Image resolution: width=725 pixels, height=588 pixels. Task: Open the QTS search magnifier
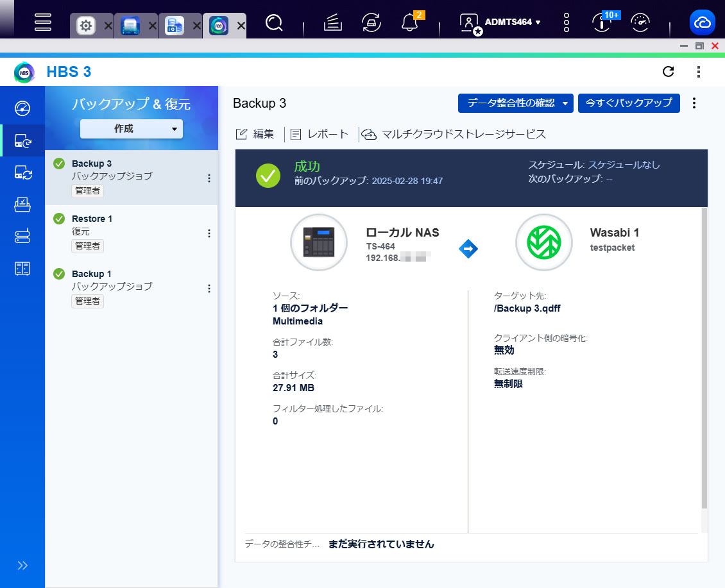274,22
